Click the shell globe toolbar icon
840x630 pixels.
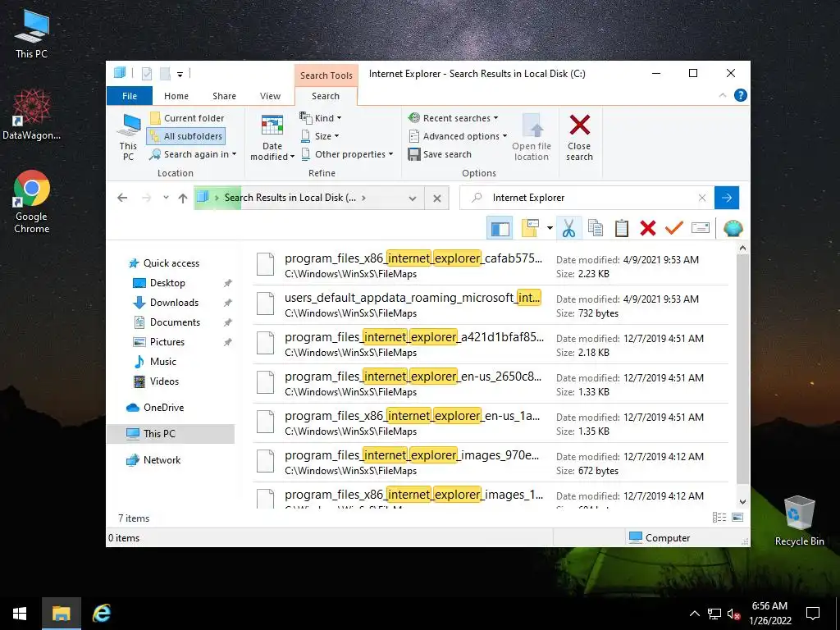733,228
